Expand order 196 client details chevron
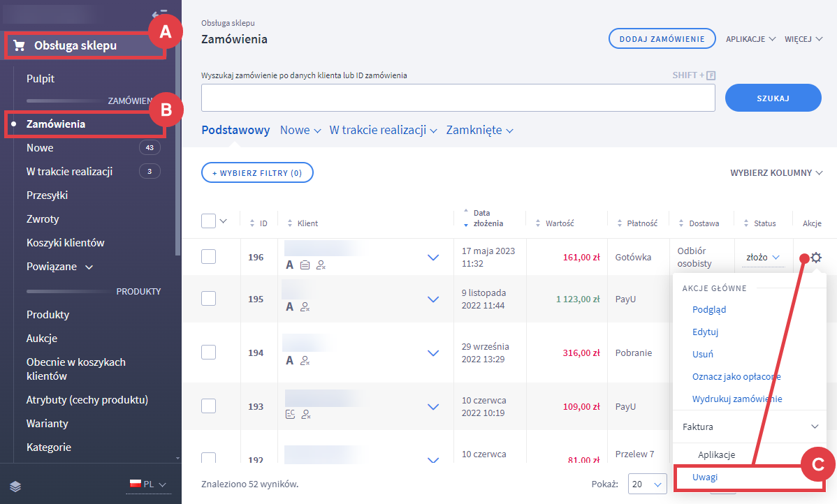This screenshot has height=504, width=837. (433, 258)
